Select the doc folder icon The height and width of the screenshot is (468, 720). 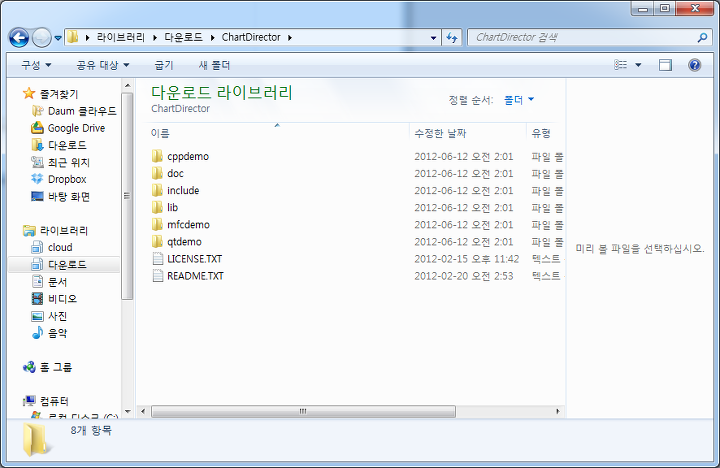pyautogui.click(x=157, y=173)
